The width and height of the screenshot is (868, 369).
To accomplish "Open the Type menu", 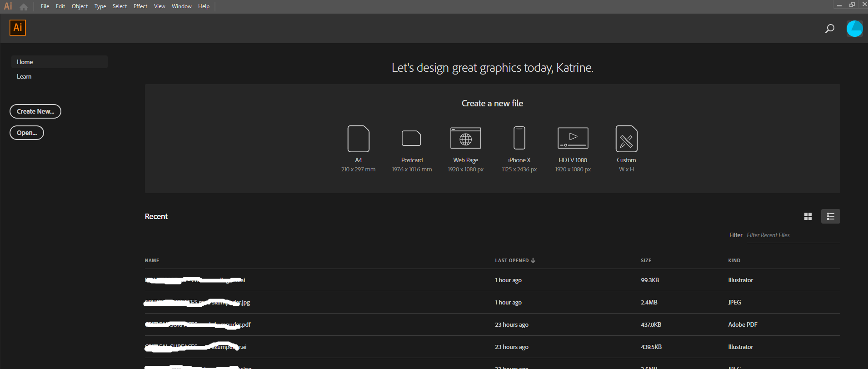I will 100,6.
